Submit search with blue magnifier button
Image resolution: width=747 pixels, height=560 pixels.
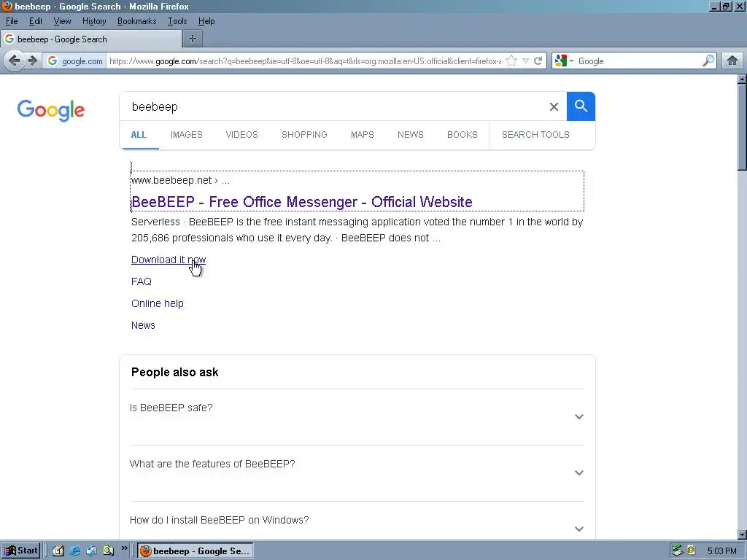[x=581, y=106]
